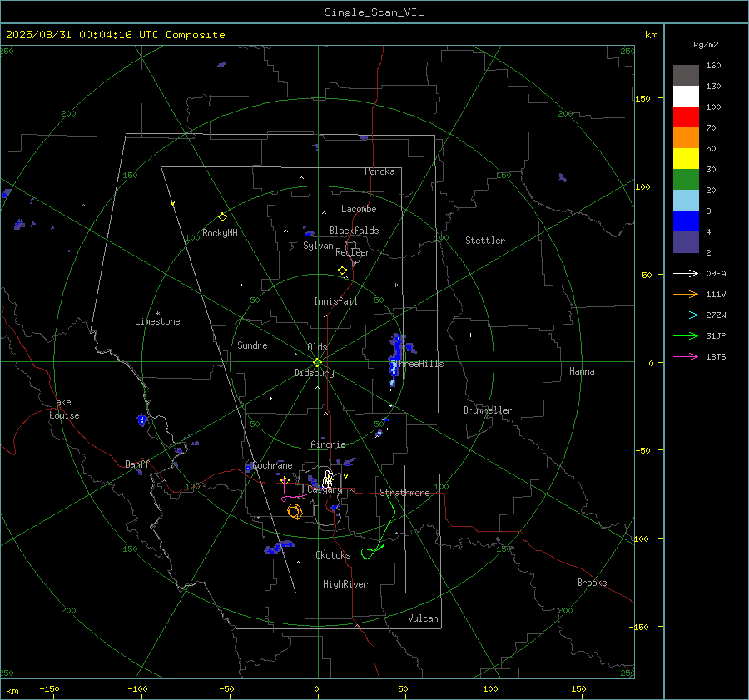Image resolution: width=749 pixels, height=700 pixels.
Task: Click the green 20-30 color swatch
Action: tap(686, 179)
